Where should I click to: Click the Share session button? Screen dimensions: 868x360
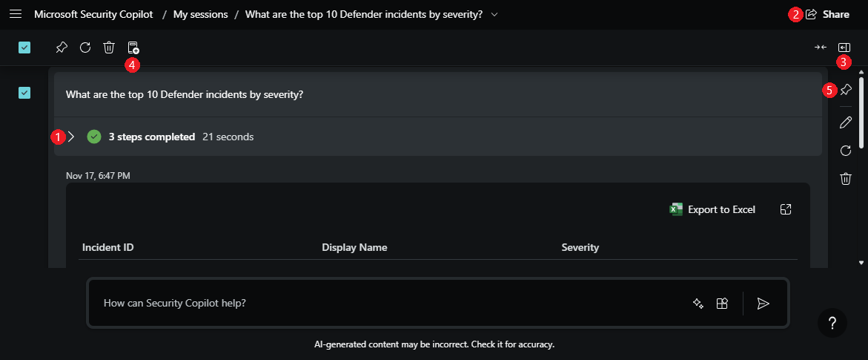[x=827, y=14]
